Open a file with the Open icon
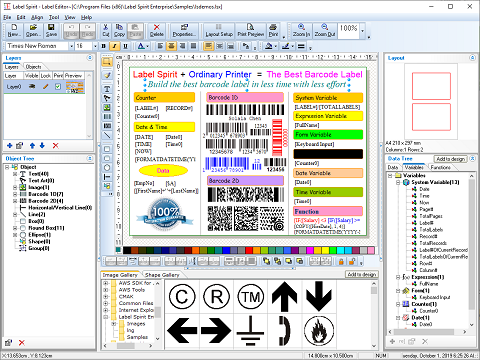The image size is (480, 360). [x=33, y=31]
